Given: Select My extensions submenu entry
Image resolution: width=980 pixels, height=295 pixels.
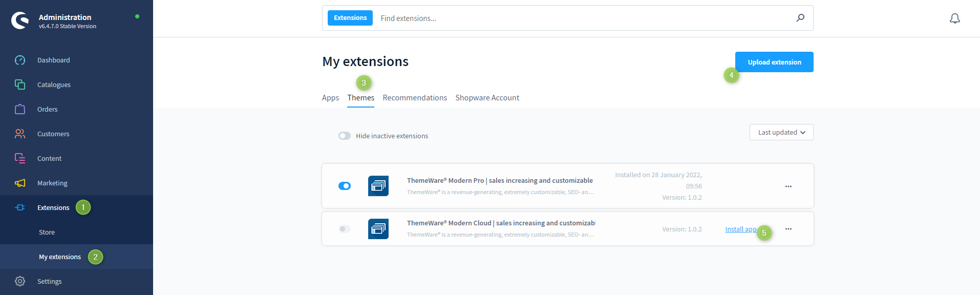Looking at the screenshot, I should coord(76,257).
